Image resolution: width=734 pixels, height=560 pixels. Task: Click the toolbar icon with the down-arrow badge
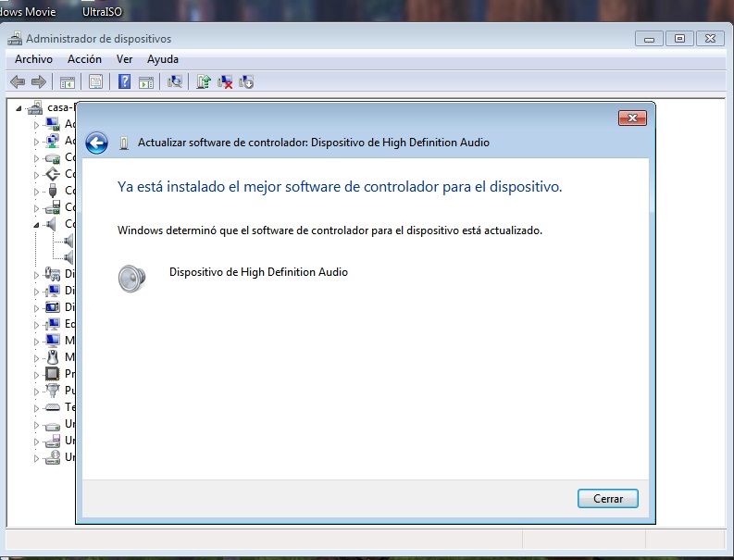pyautogui.click(x=246, y=82)
